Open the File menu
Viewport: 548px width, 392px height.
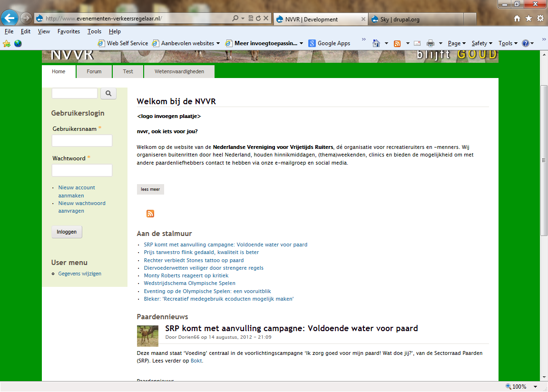pos(9,31)
